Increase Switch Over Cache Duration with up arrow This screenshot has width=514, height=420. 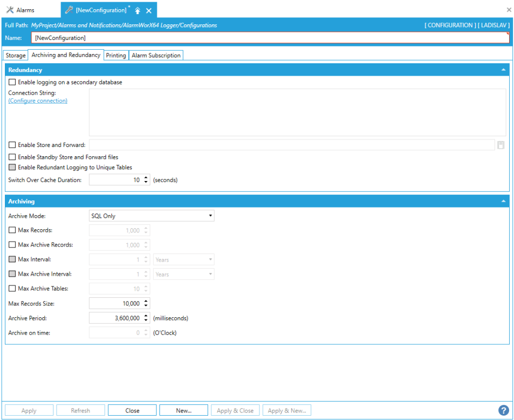coord(146,177)
